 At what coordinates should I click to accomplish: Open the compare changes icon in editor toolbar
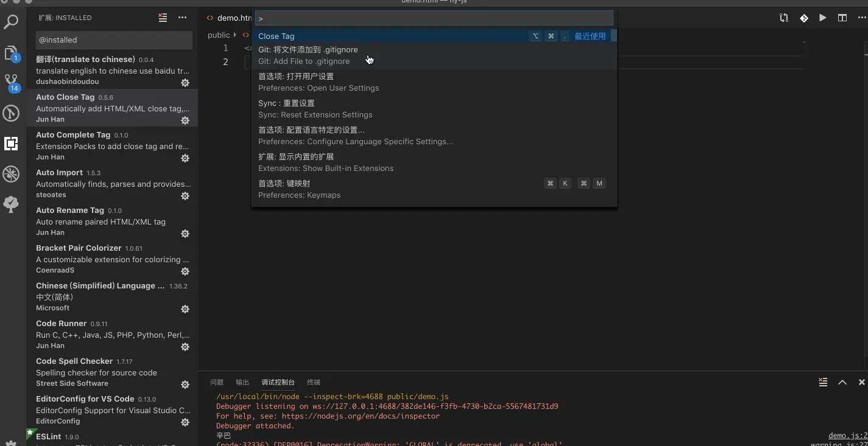[784, 18]
